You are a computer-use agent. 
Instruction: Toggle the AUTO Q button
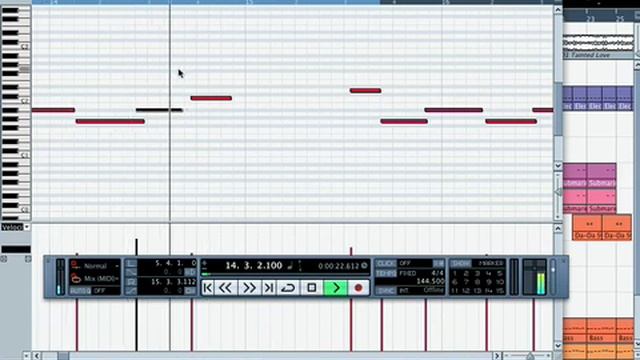point(80,291)
